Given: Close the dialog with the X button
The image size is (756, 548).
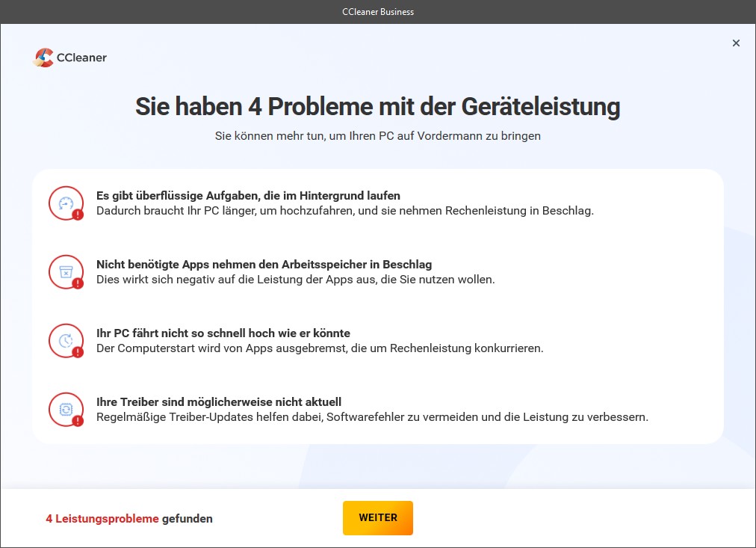Looking at the screenshot, I should [x=736, y=43].
